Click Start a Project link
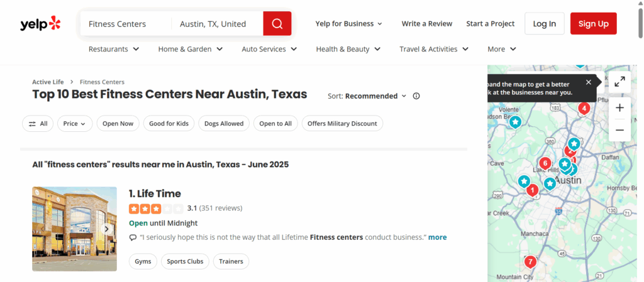644x282 pixels. pyautogui.click(x=491, y=24)
